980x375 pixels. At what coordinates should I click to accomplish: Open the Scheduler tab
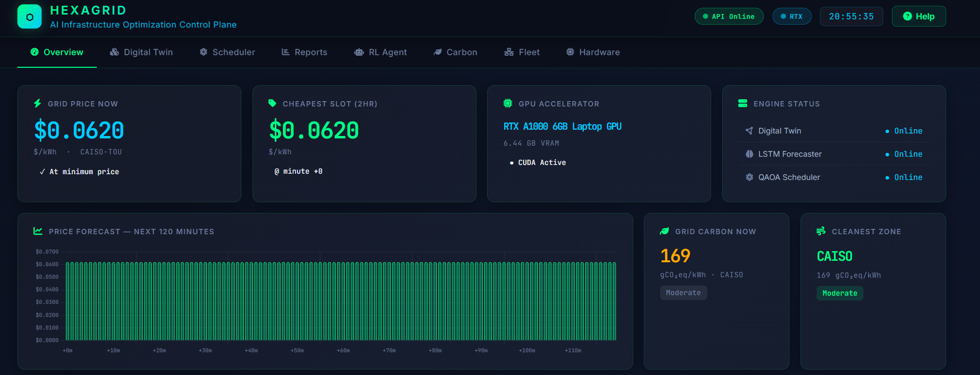coord(227,52)
